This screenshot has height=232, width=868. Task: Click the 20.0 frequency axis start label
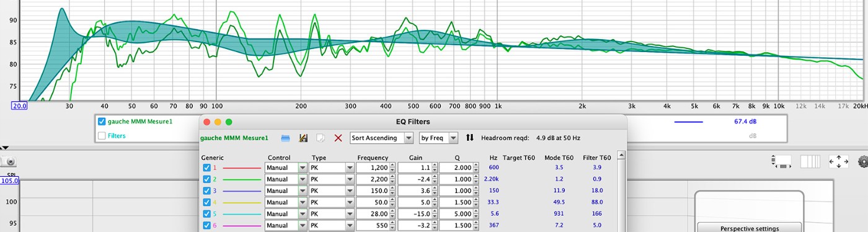(19, 106)
